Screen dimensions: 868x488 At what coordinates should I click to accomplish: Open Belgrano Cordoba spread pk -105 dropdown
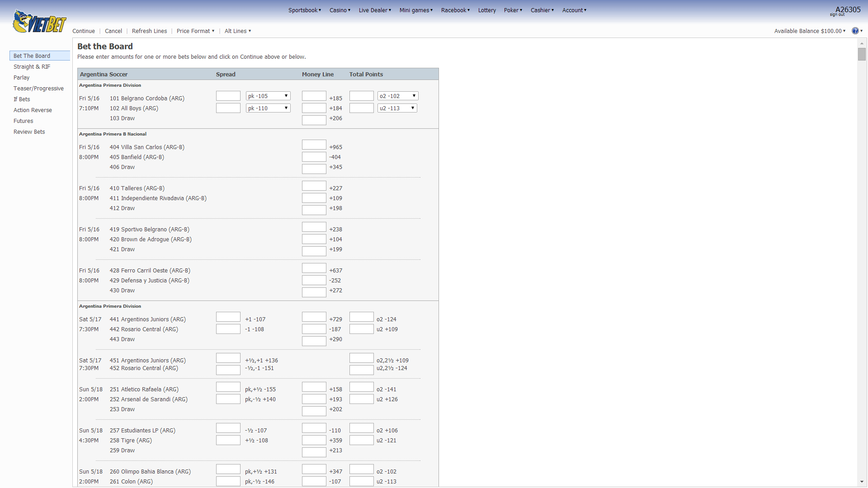tap(268, 96)
